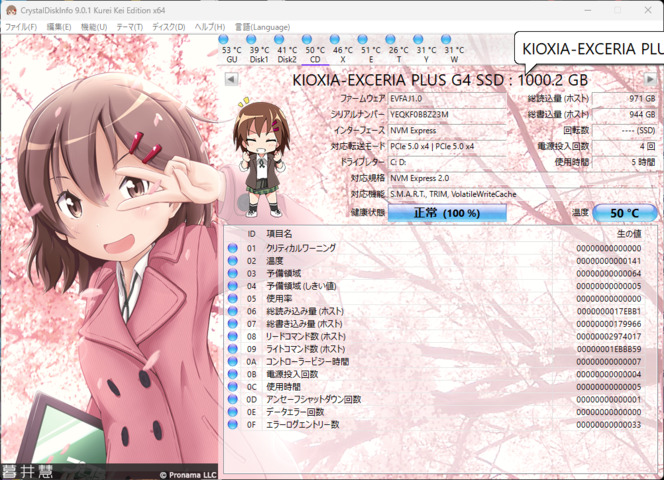Click the エラーログエントリー数 row name
Viewport: 664px width, 480px height.
[x=303, y=425]
